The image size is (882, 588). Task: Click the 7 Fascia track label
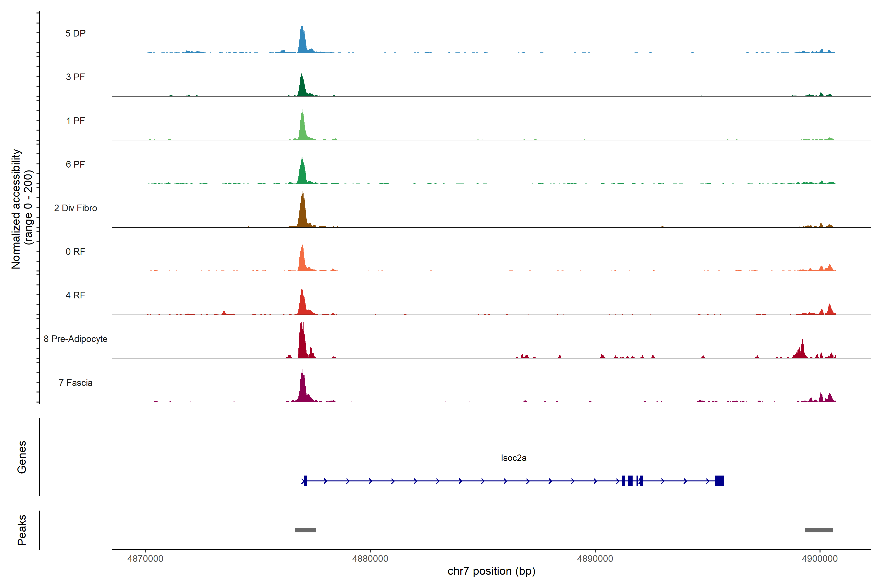(x=75, y=382)
